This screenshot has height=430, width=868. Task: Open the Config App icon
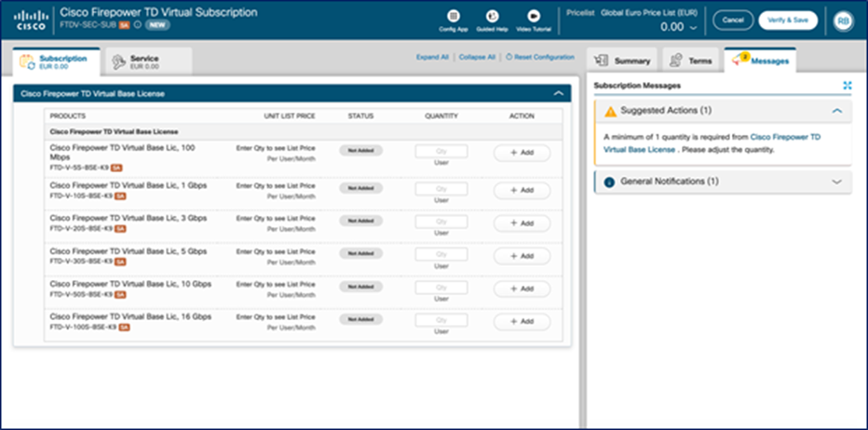[x=454, y=16]
